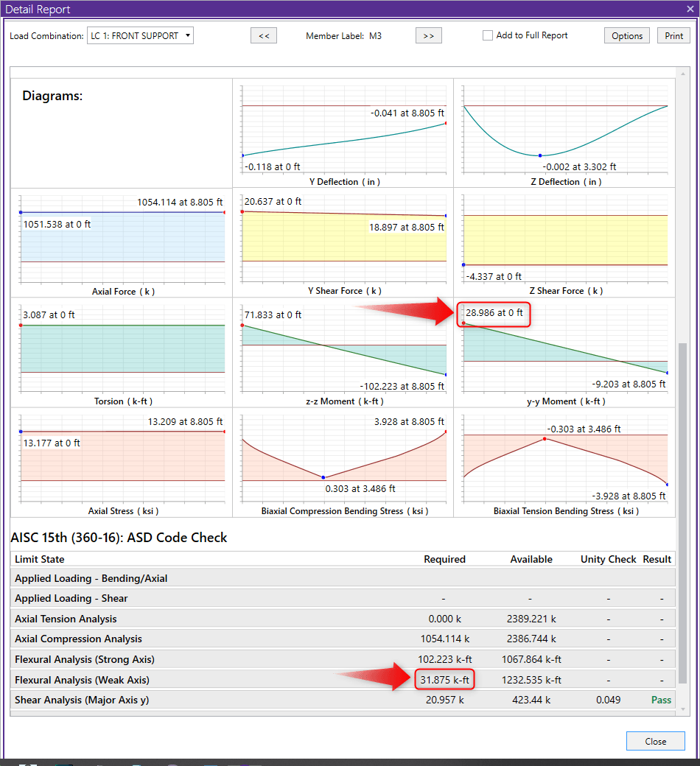Image resolution: width=700 pixels, height=766 pixels.
Task: Go to previous member with << button
Action: click(x=264, y=35)
